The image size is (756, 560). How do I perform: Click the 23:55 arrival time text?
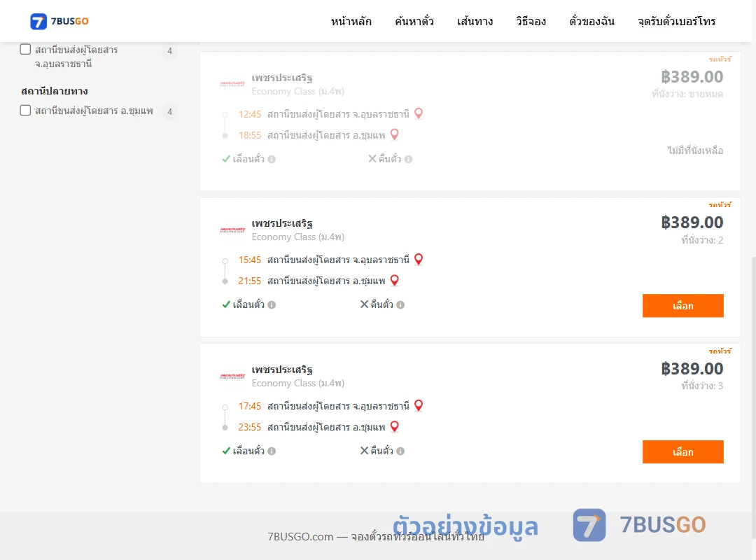tap(250, 428)
